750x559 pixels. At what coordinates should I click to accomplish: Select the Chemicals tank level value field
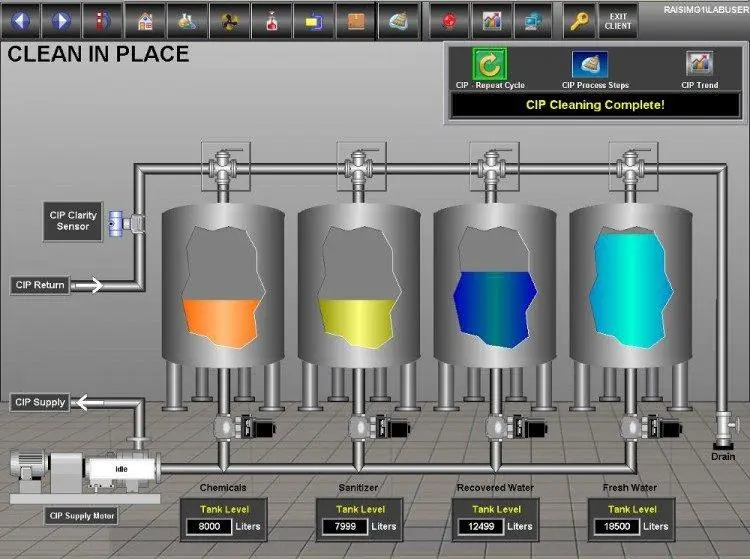pyautogui.click(x=209, y=526)
